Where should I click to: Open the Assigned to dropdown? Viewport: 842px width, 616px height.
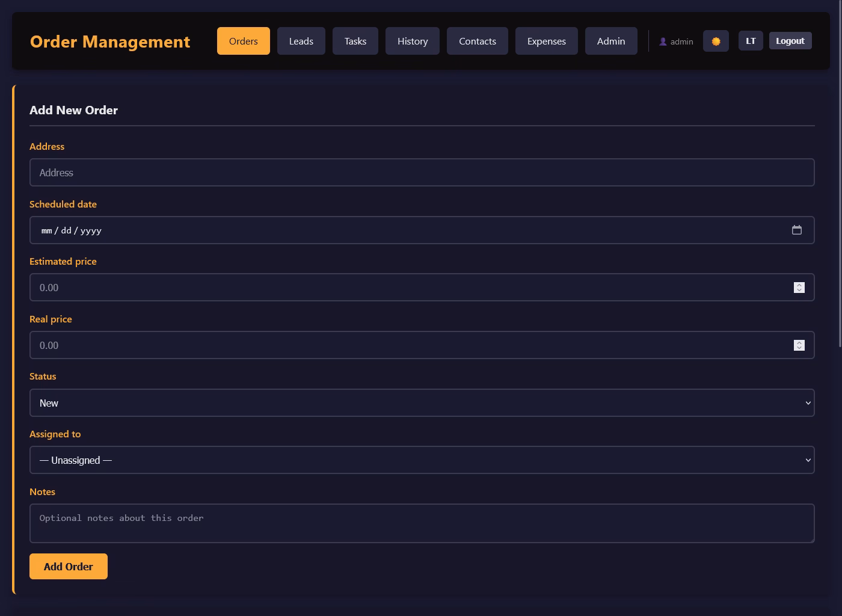pyautogui.click(x=422, y=460)
